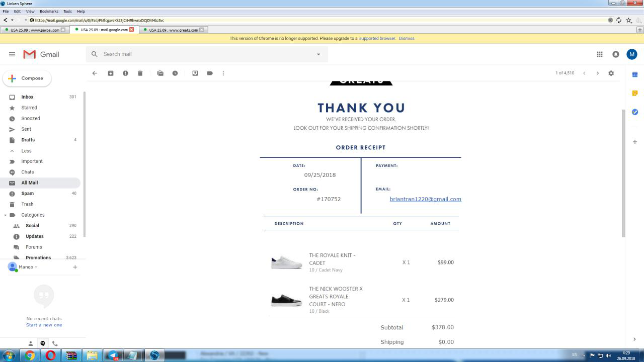Viewport: 644px width, 362px height.
Task: Open the View menu
Action: point(30,11)
